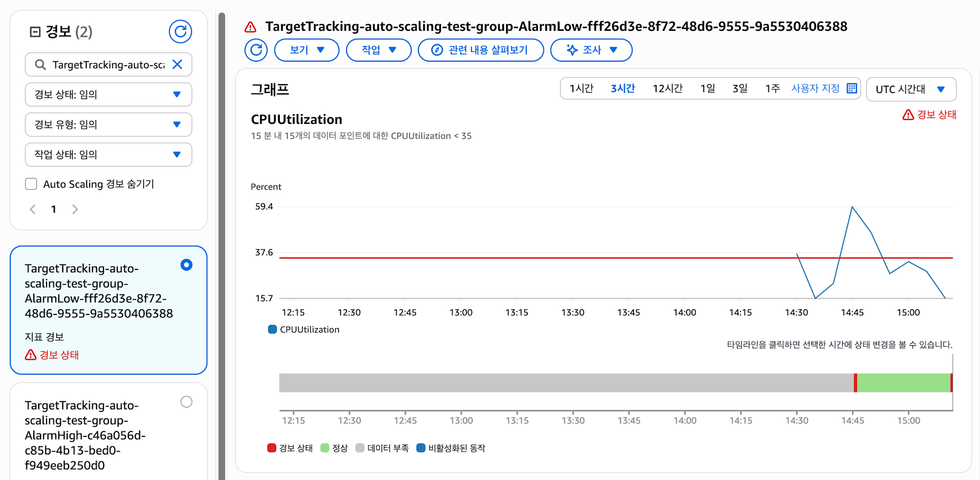Open the 작업 상태 filter dropdown
This screenshot has width=980, height=480.
tap(108, 154)
